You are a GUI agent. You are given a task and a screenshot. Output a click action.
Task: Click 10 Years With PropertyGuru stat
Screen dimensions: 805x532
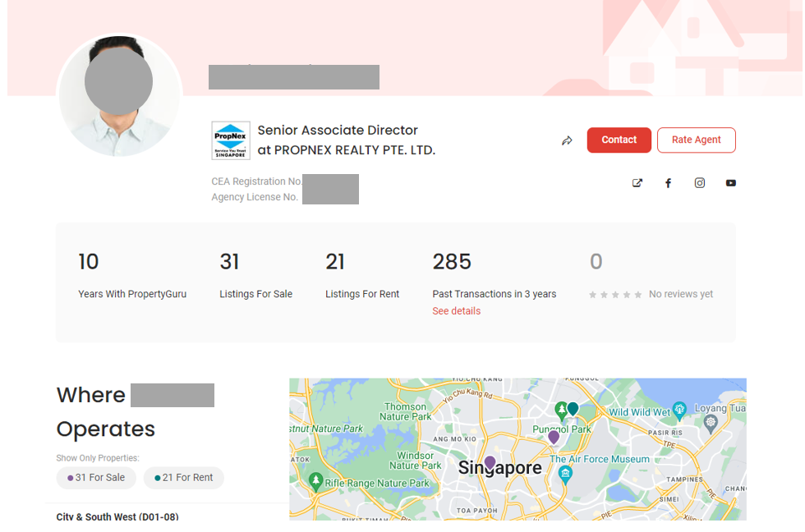tap(132, 276)
